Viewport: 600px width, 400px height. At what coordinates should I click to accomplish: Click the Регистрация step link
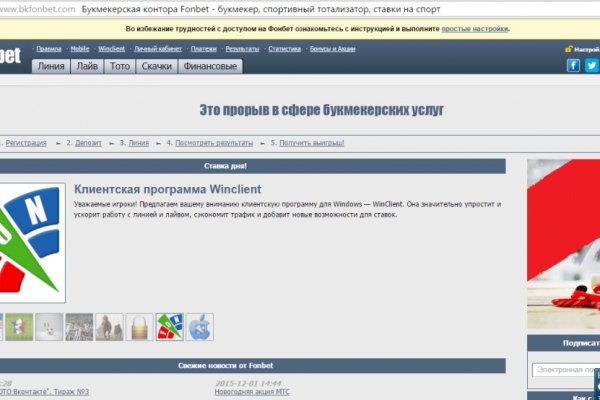tap(26, 143)
